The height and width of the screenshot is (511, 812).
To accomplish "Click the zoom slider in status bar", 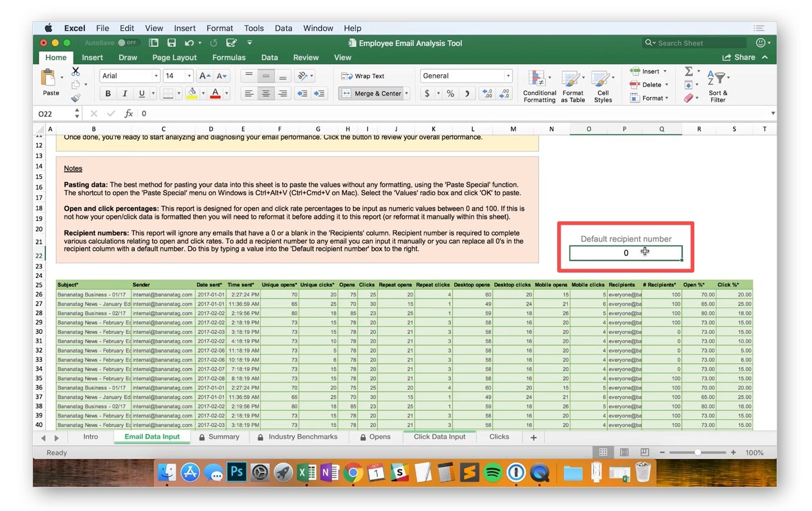I will (698, 452).
